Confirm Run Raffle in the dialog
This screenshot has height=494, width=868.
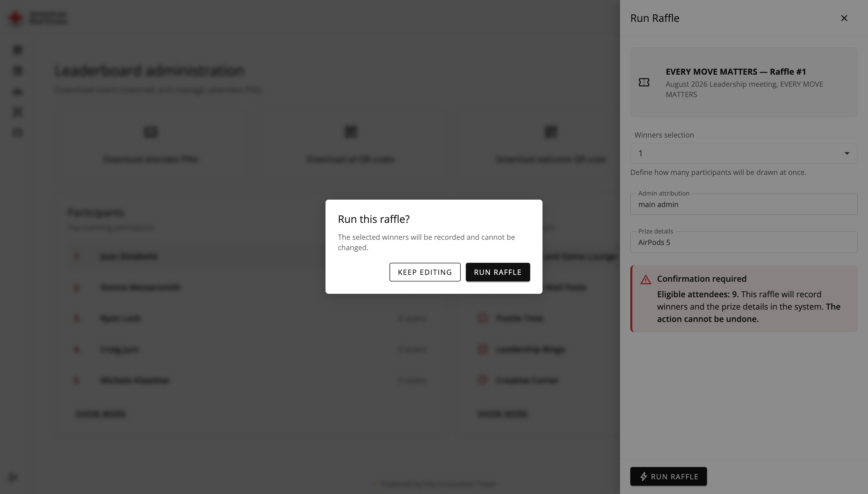[x=497, y=272]
